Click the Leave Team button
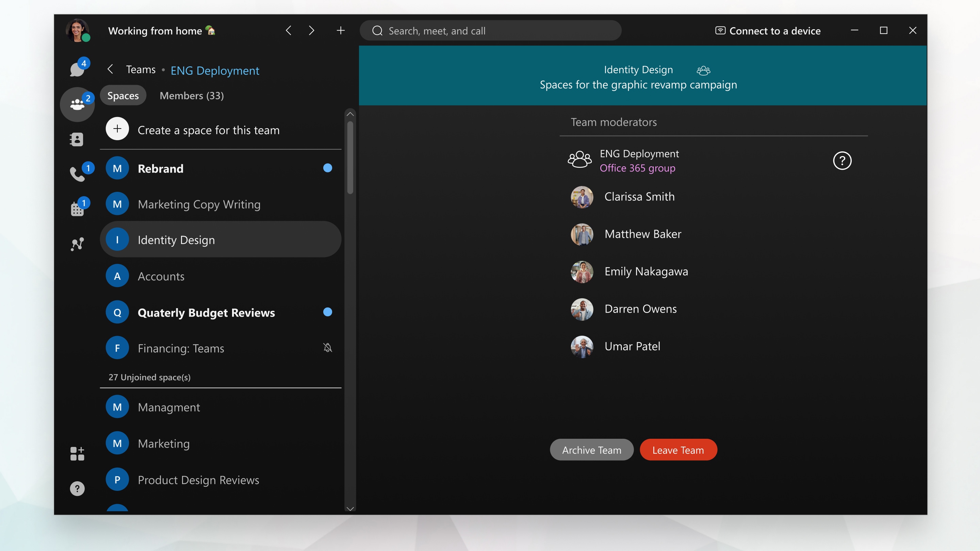 [x=678, y=449]
